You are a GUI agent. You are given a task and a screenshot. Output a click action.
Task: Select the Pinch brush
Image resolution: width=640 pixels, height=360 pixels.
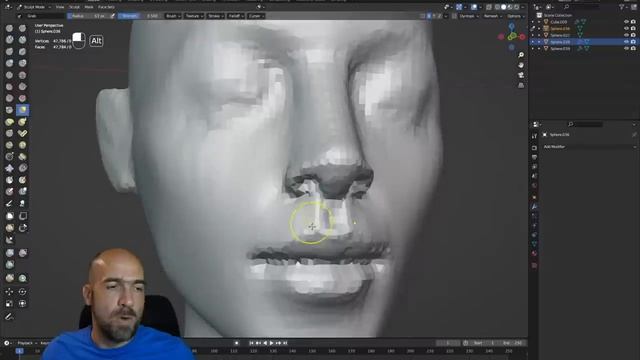coord(9,110)
